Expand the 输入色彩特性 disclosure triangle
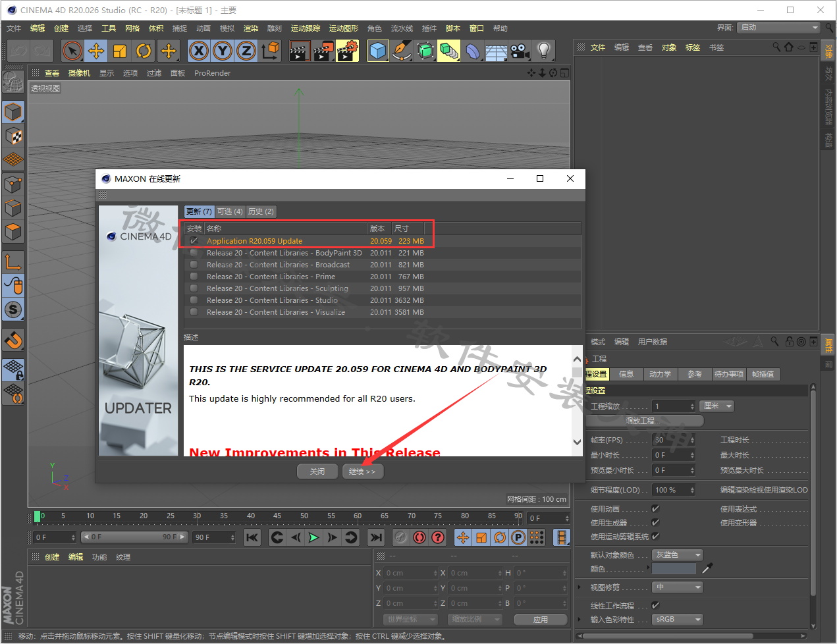This screenshot has height=644, width=837. click(x=580, y=620)
